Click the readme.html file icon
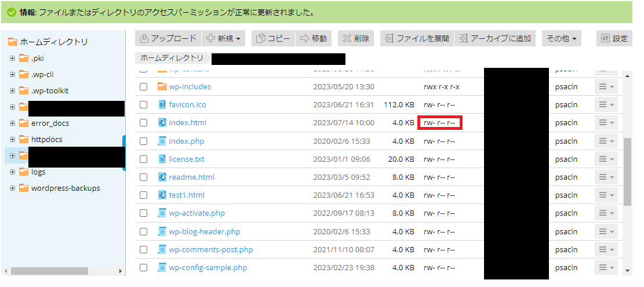 tap(162, 177)
